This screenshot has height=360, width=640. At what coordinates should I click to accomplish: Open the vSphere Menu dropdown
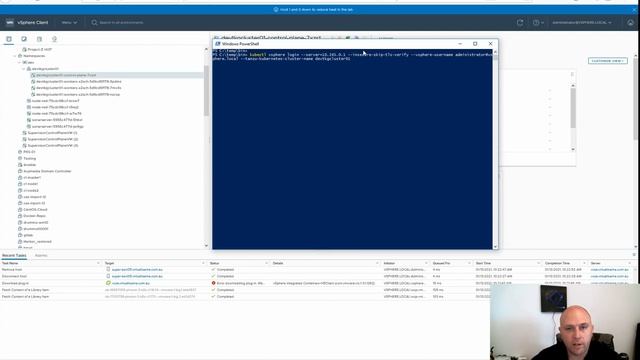(69, 22)
